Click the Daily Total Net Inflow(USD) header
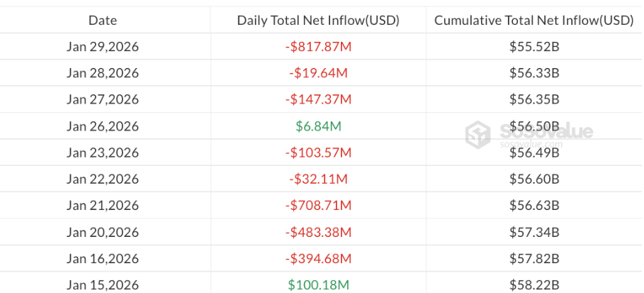This screenshot has width=644, height=293. [x=318, y=21]
